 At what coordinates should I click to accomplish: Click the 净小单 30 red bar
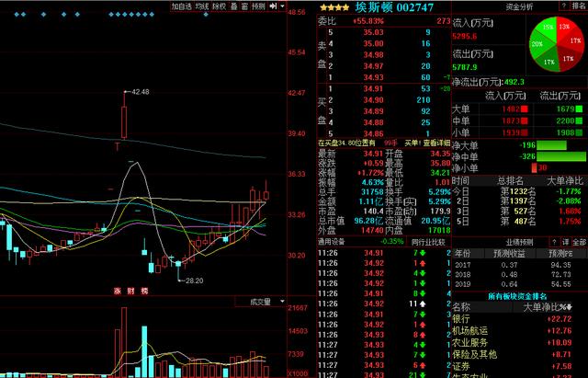(534, 167)
